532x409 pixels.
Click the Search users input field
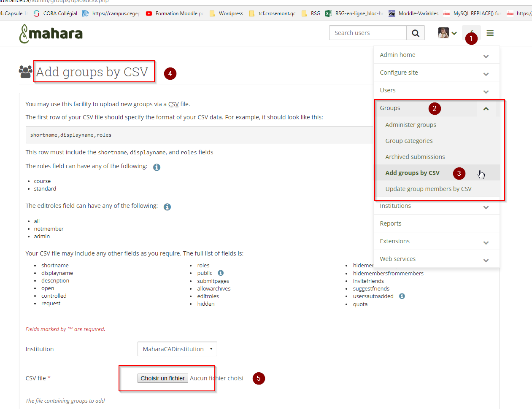click(367, 33)
